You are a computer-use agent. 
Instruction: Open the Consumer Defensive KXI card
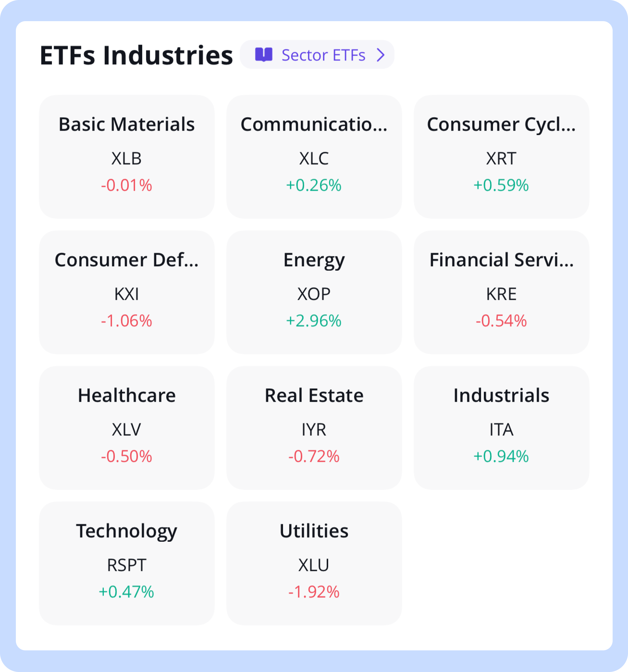(x=127, y=292)
